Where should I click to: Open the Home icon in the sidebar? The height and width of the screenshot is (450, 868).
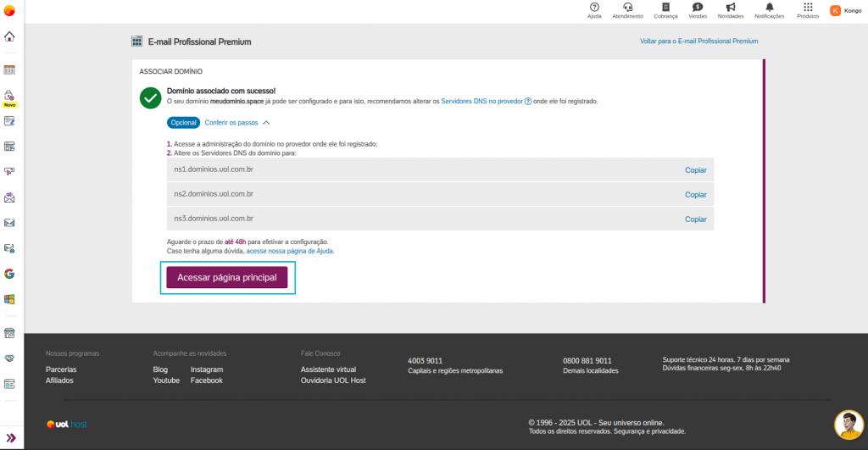pyautogui.click(x=9, y=36)
